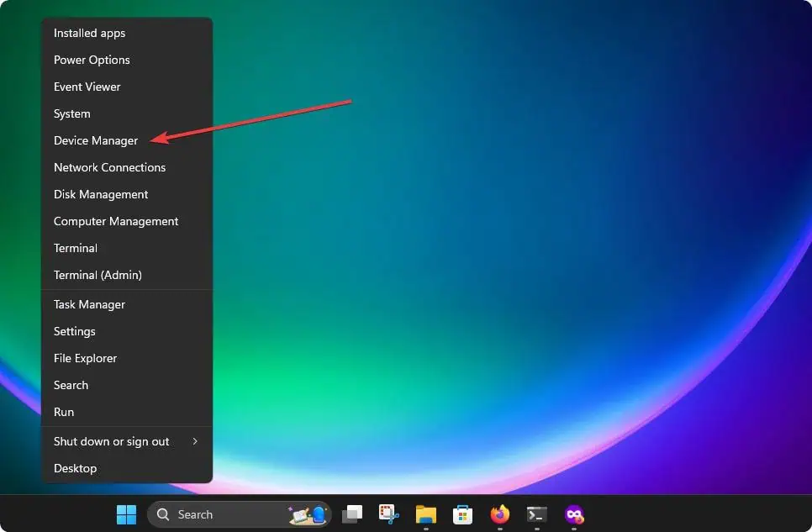
Task: Select Desktop menu entry
Action: click(127, 469)
